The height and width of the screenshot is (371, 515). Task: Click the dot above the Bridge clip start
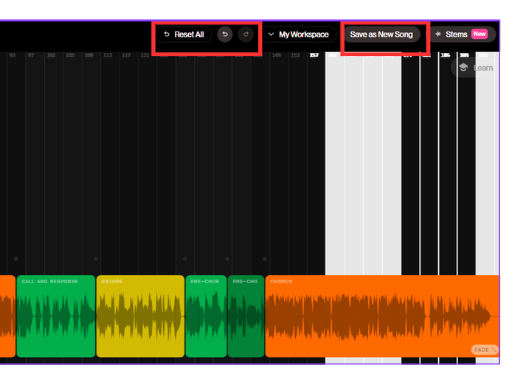[96, 259]
